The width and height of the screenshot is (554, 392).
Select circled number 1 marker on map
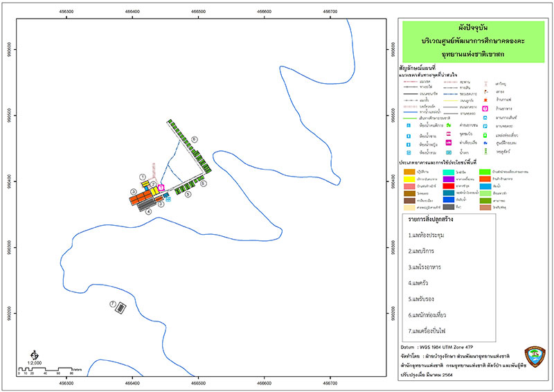click(x=143, y=177)
